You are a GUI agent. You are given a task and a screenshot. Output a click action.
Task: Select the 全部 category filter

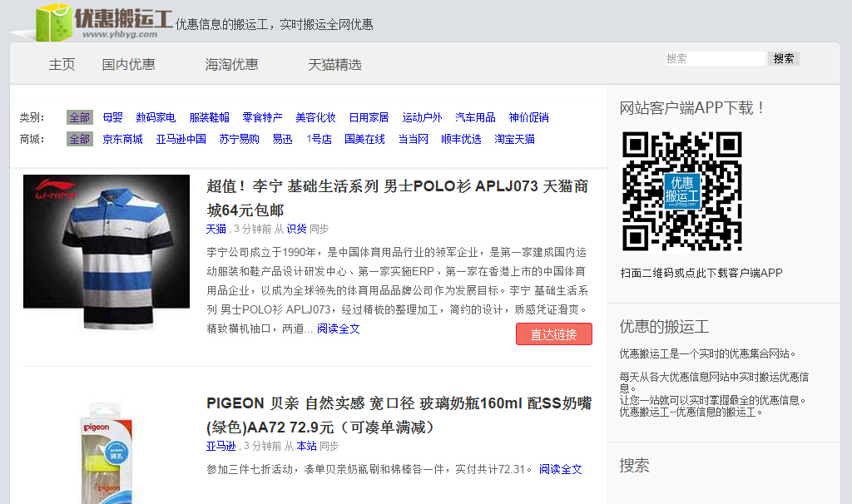pos(80,117)
